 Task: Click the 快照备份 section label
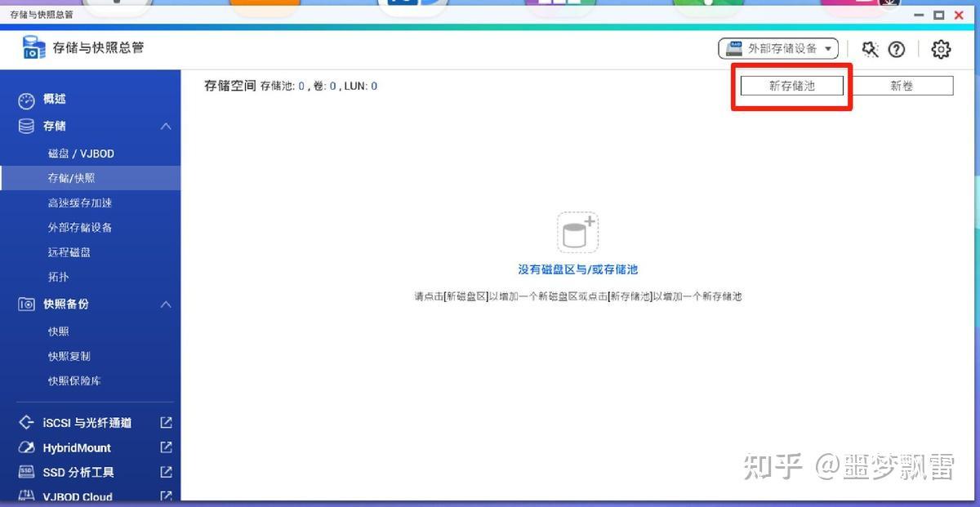pos(66,305)
